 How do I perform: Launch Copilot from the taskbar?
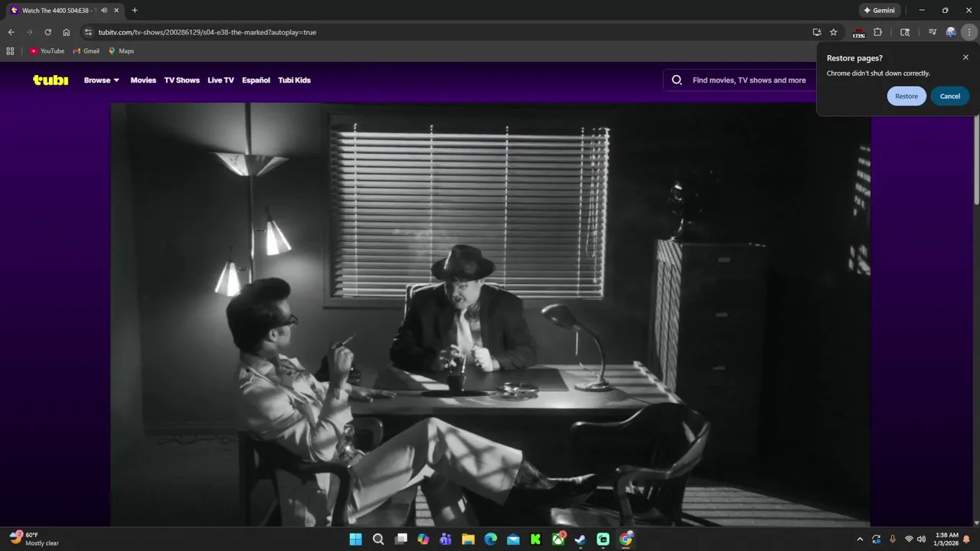(423, 539)
